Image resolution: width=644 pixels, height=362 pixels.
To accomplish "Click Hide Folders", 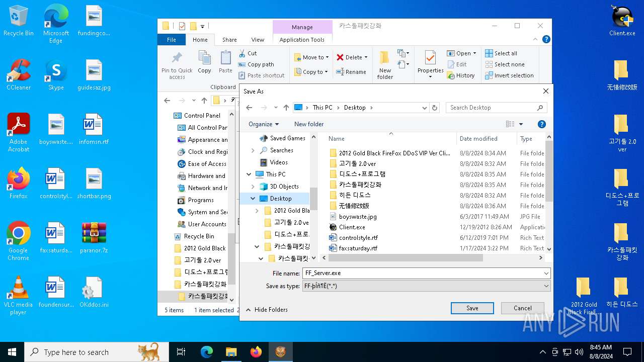I will pyautogui.click(x=267, y=310).
